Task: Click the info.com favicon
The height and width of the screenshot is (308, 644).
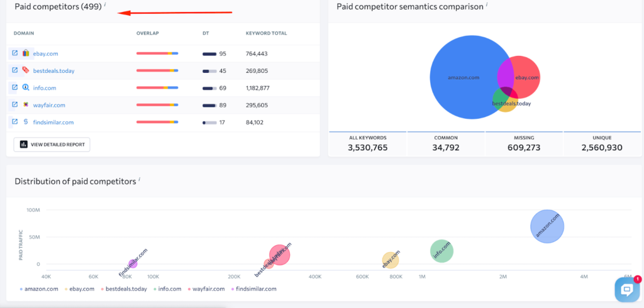Action: coord(26,87)
